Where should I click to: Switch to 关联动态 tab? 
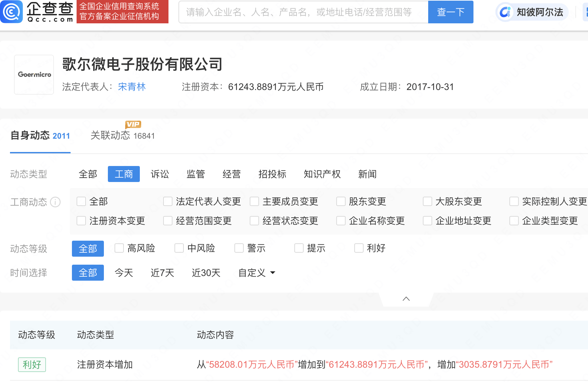click(x=123, y=136)
